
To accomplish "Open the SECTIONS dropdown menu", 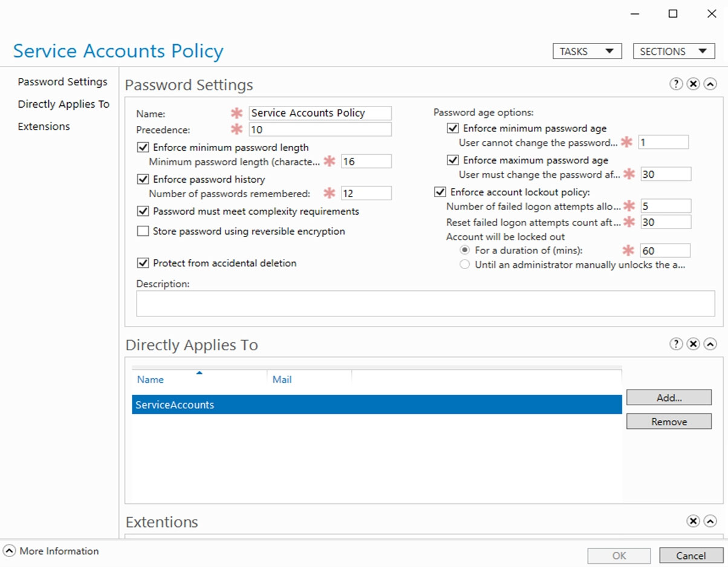I will (x=672, y=51).
